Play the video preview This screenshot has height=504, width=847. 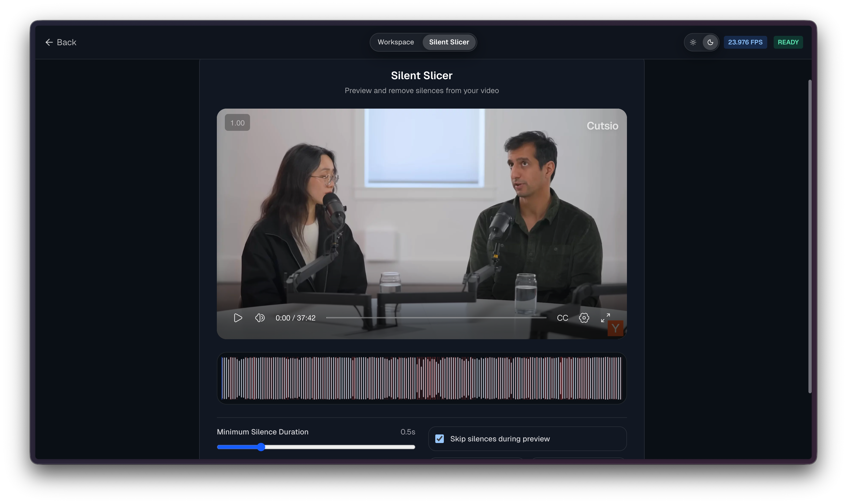(238, 318)
